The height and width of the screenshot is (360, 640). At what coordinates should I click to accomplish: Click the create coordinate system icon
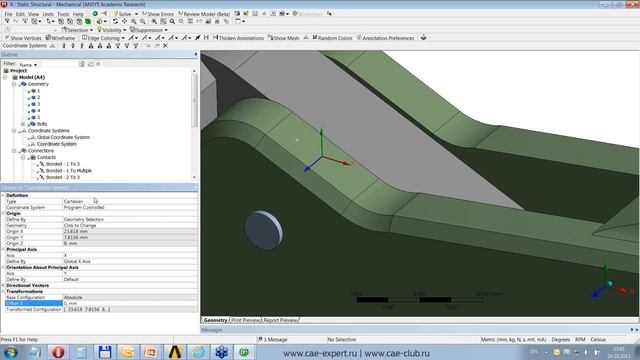[52, 46]
